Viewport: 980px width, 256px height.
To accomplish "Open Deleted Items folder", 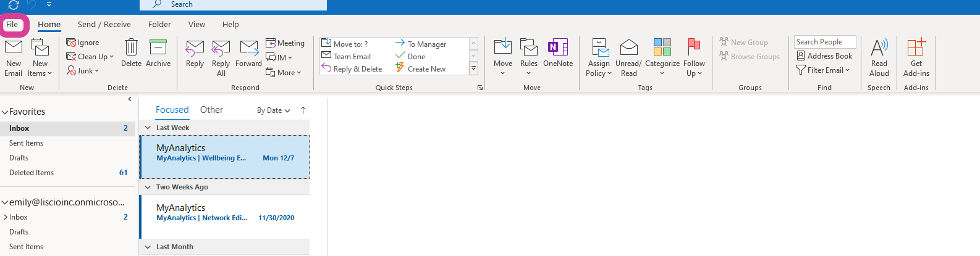I will point(68,173).
